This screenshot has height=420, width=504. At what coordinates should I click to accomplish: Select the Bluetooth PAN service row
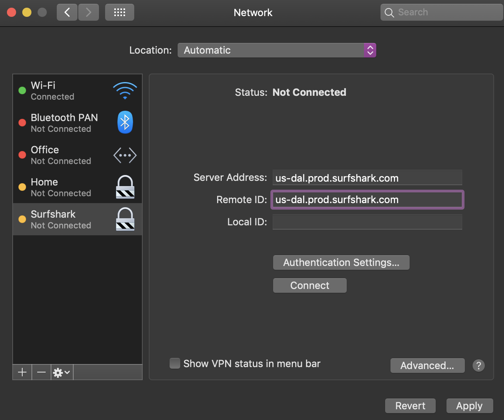[77, 123]
